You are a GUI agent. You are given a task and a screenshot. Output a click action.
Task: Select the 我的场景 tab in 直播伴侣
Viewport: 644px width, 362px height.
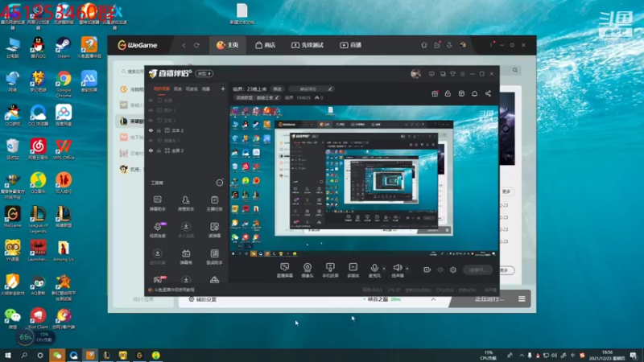(162, 88)
